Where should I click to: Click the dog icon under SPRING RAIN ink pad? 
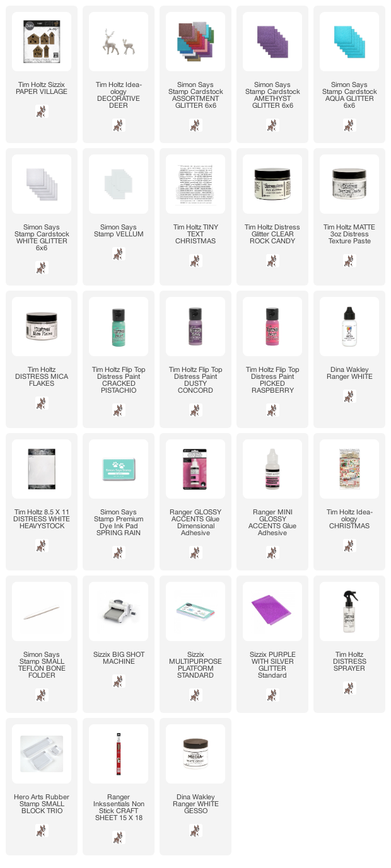[119, 553]
